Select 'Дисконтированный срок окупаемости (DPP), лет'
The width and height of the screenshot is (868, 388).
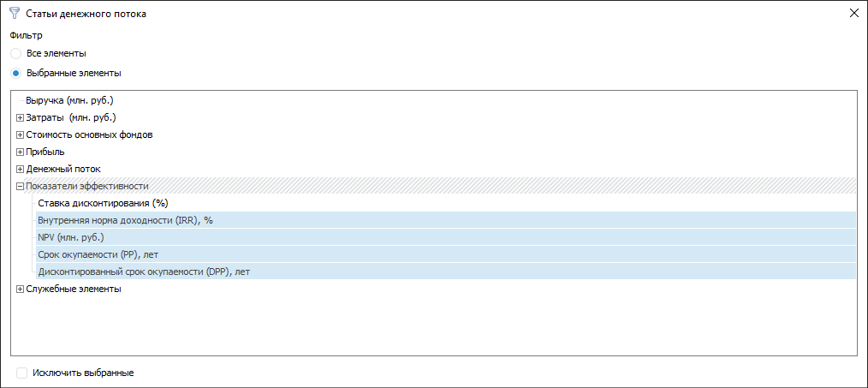click(x=144, y=272)
